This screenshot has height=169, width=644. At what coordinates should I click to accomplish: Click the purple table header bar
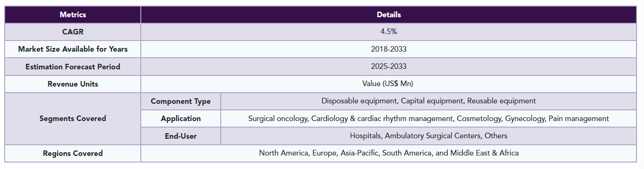click(x=321, y=14)
